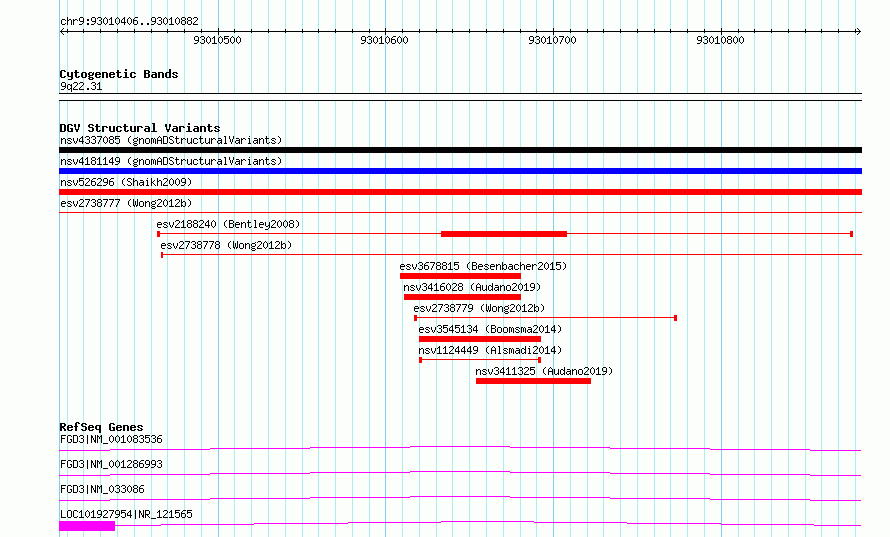Select the thick segment of esv2188240 bar
This screenshot has width=890, height=537.
(504, 234)
